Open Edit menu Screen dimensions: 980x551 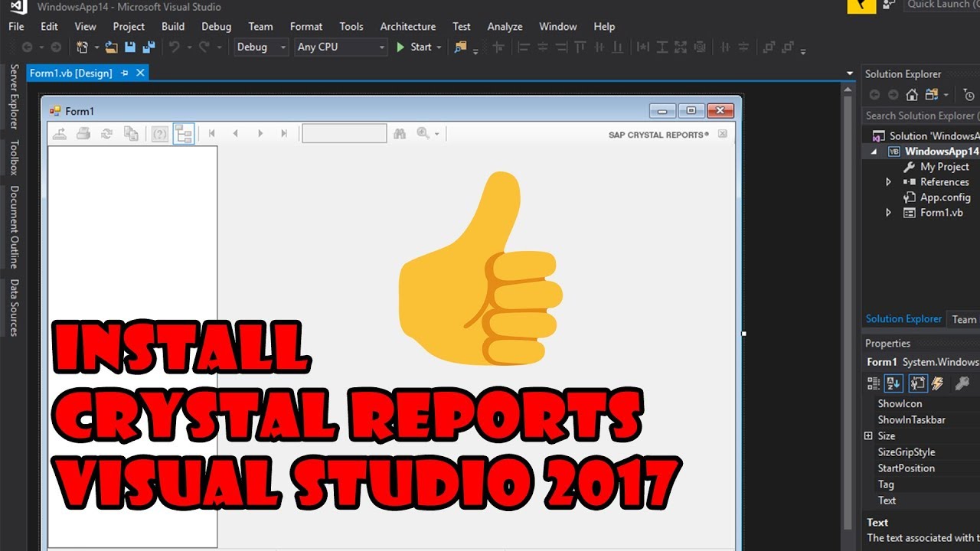tap(49, 26)
